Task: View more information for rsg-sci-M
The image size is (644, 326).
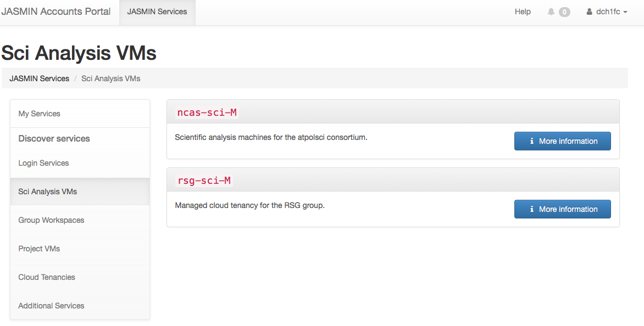Action: pos(562,209)
